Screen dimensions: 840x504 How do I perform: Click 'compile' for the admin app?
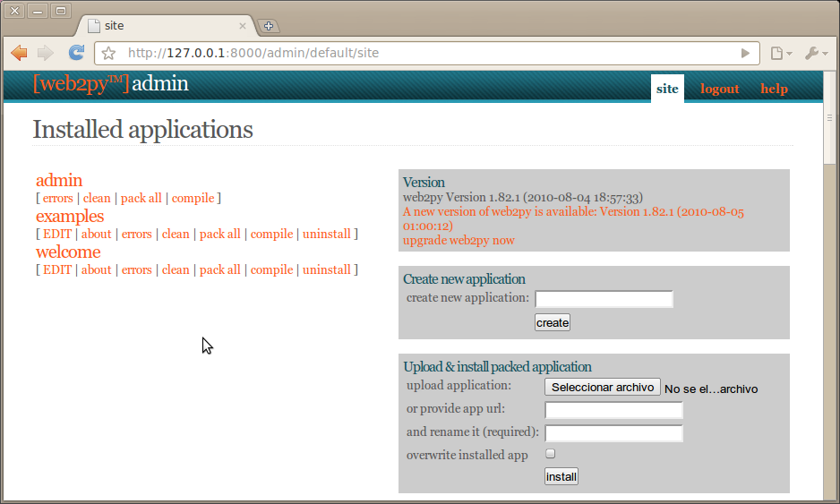click(193, 198)
